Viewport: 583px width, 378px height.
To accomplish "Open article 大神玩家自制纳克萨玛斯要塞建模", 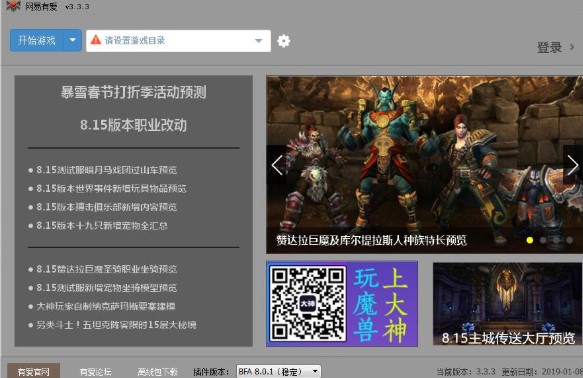I will pos(106,306).
